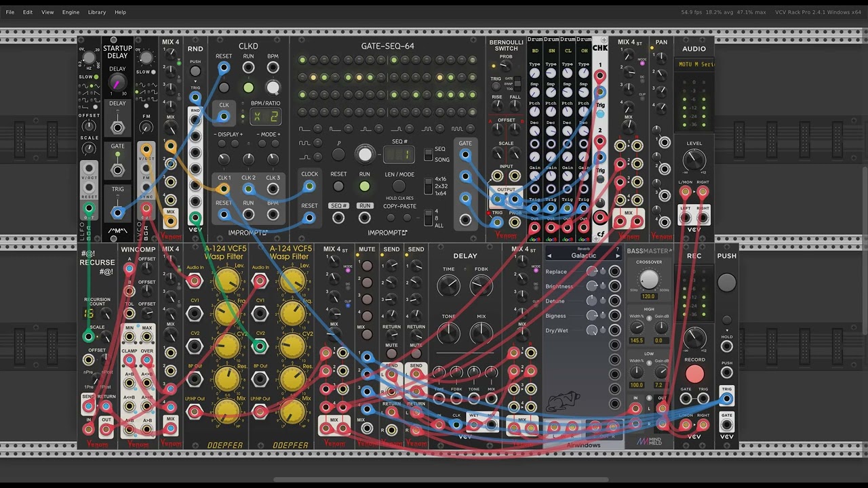Click the DELAY module CLK input port
868x488 pixels.
[456, 425]
